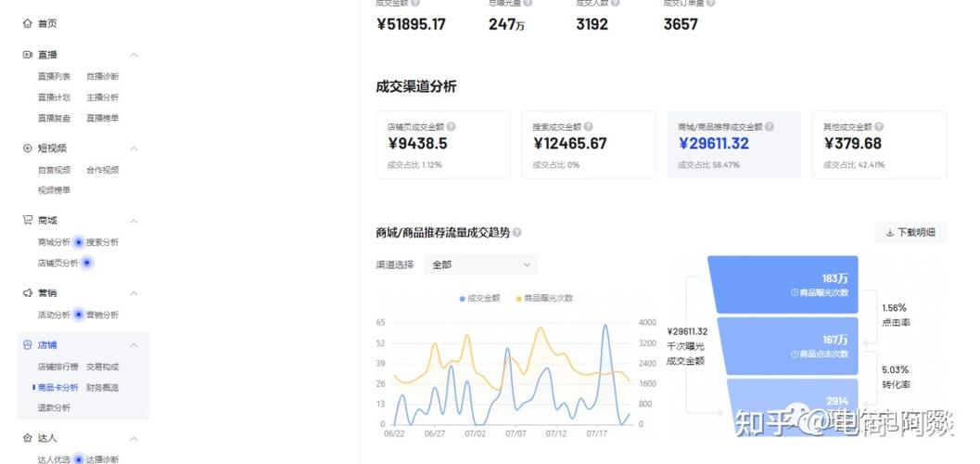Open 自播诊断 in the sidebar
Image resolution: width=980 pixels, height=464 pixels.
coord(103,76)
